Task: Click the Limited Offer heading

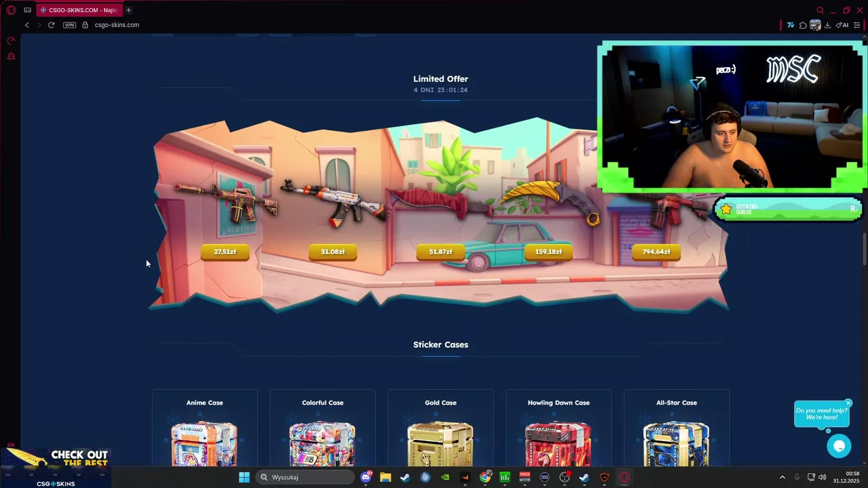Action: (x=441, y=79)
